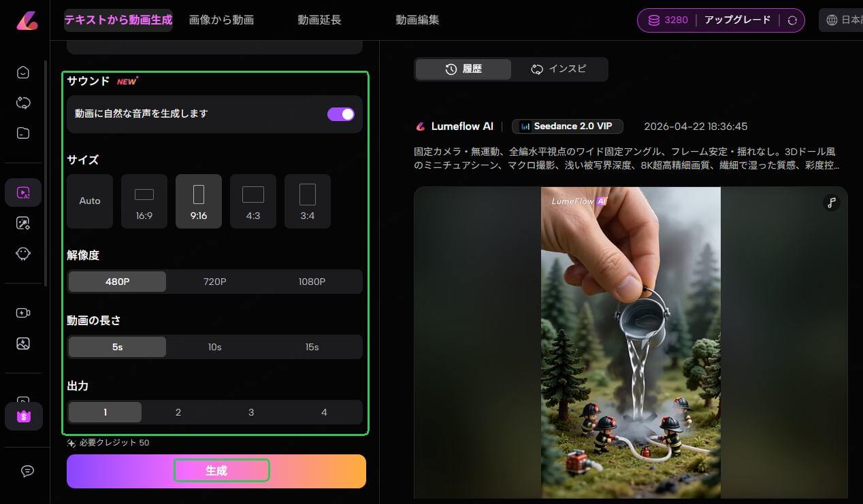
Task: Open the picture sparkle sidebar icon
Action: pos(23,343)
